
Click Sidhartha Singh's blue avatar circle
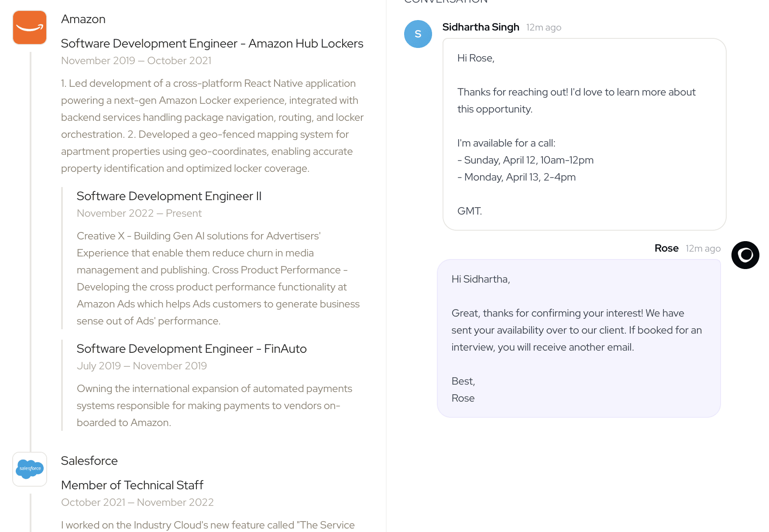418,34
